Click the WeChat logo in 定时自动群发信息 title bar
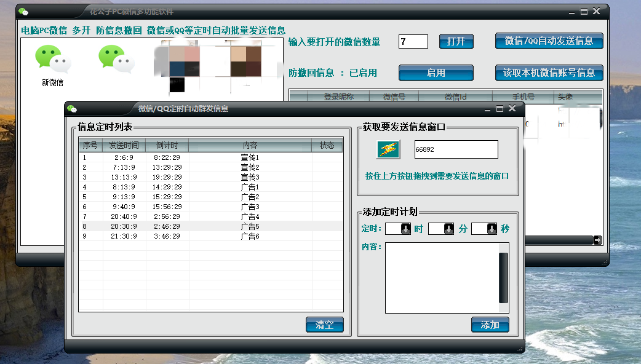Viewport: 641px width, 364px height. pos(72,109)
